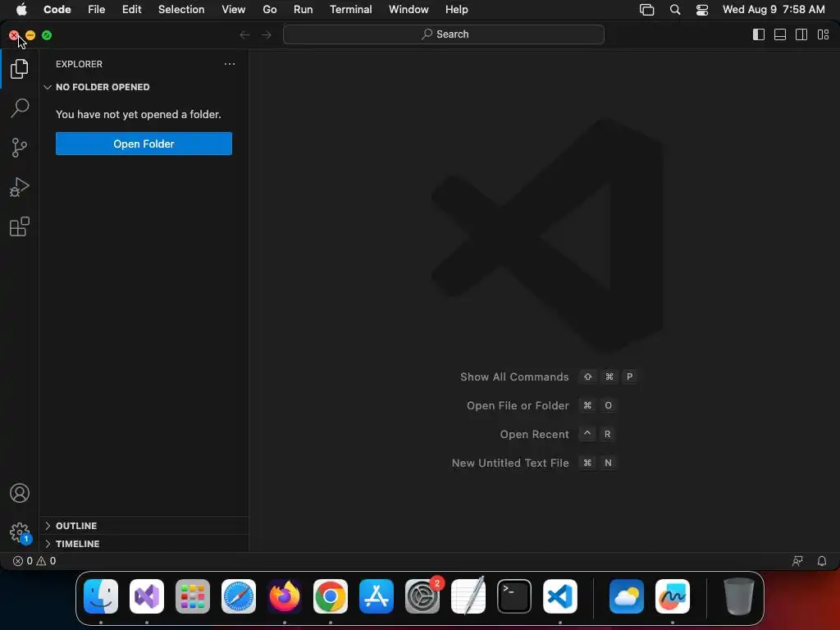Click the EXPLORER panel title
840x630 pixels.
click(79, 64)
